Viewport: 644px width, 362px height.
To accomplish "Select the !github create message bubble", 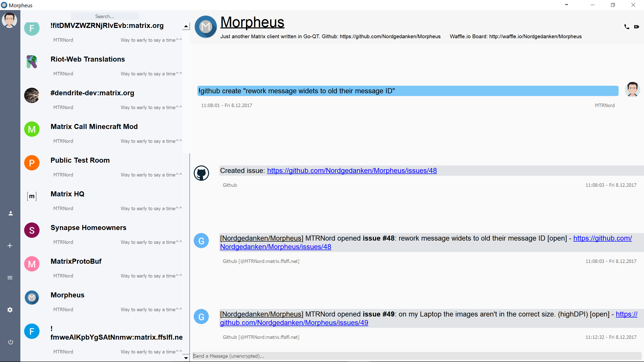I will (408, 91).
